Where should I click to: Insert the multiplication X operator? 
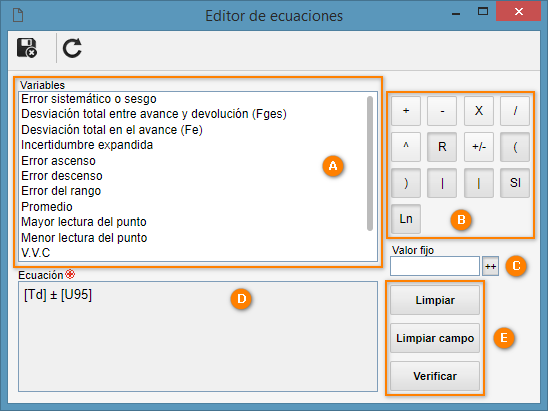[479, 111]
